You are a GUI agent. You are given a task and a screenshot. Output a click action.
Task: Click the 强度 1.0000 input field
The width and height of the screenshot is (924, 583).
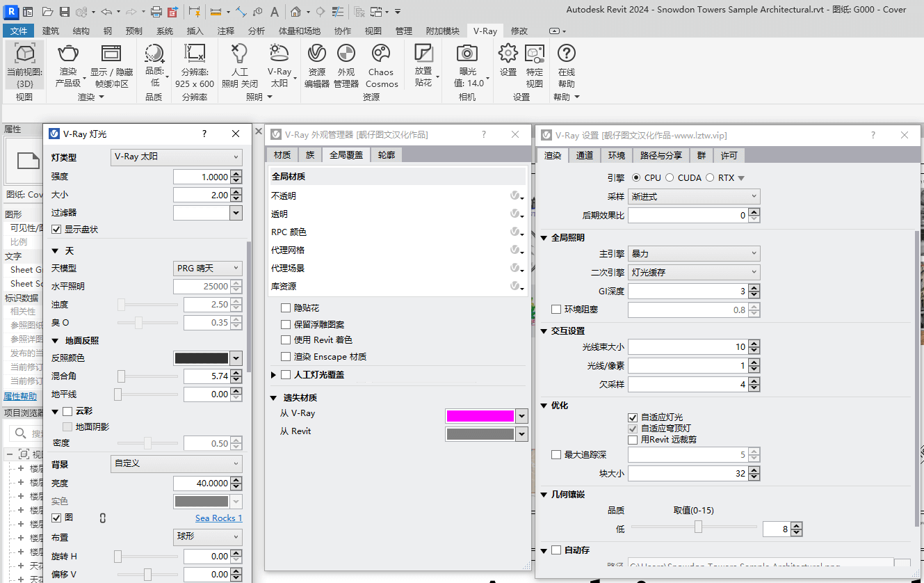click(x=202, y=177)
